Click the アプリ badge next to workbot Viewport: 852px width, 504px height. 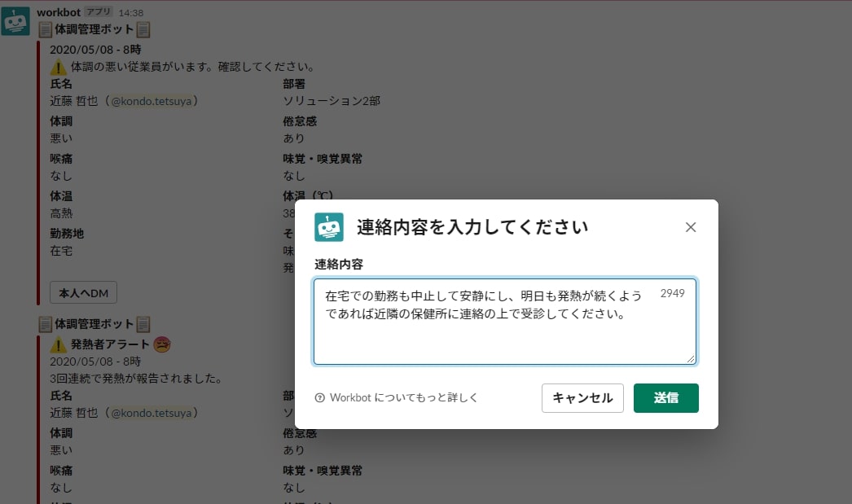point(99,12)
